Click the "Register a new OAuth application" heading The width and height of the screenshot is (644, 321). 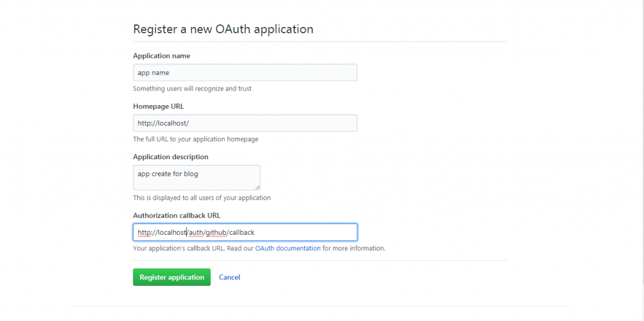(x=223, y=29)
